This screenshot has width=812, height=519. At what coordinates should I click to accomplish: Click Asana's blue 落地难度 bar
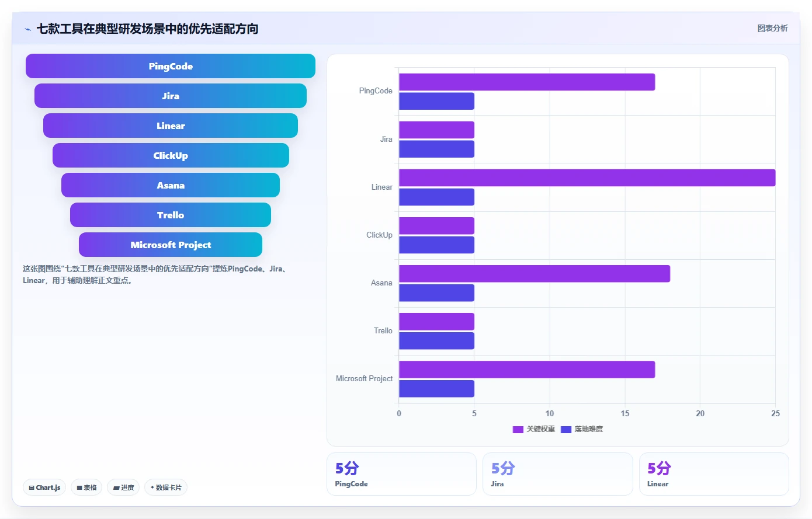[x=436, y=292]
